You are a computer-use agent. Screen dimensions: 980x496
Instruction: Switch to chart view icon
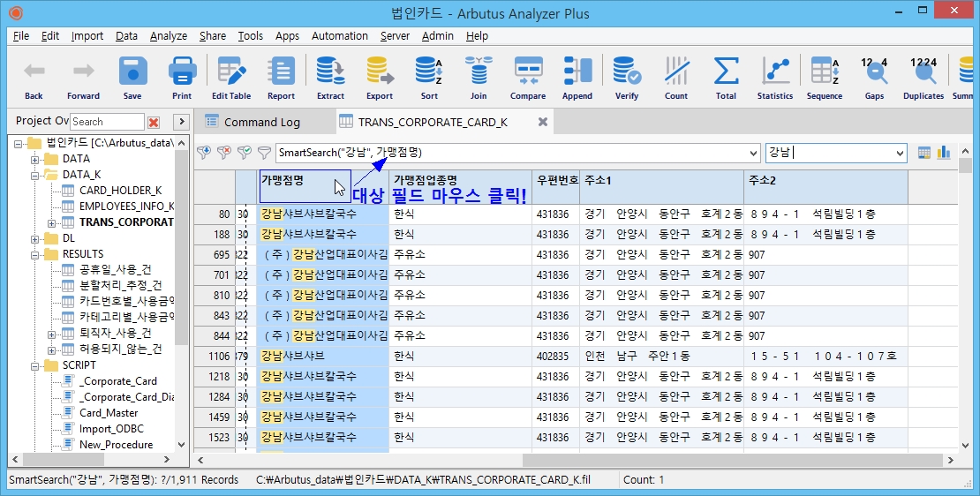click(944, 153)
